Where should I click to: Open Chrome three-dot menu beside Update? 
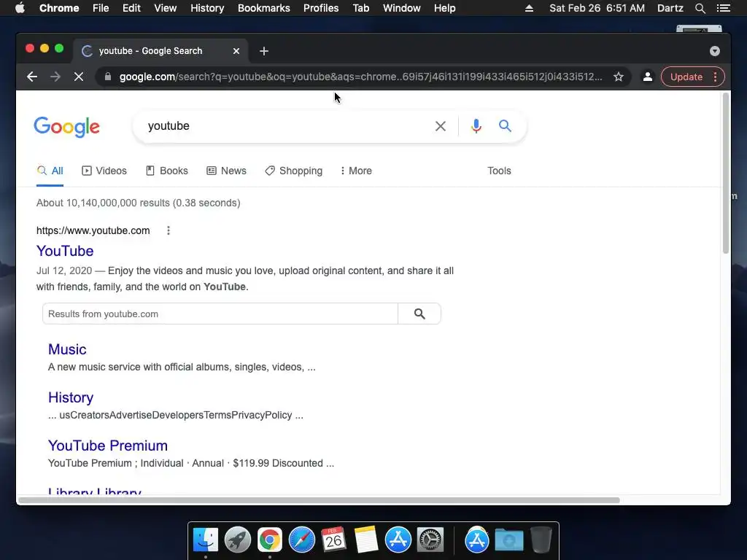(x=715, y=77)
